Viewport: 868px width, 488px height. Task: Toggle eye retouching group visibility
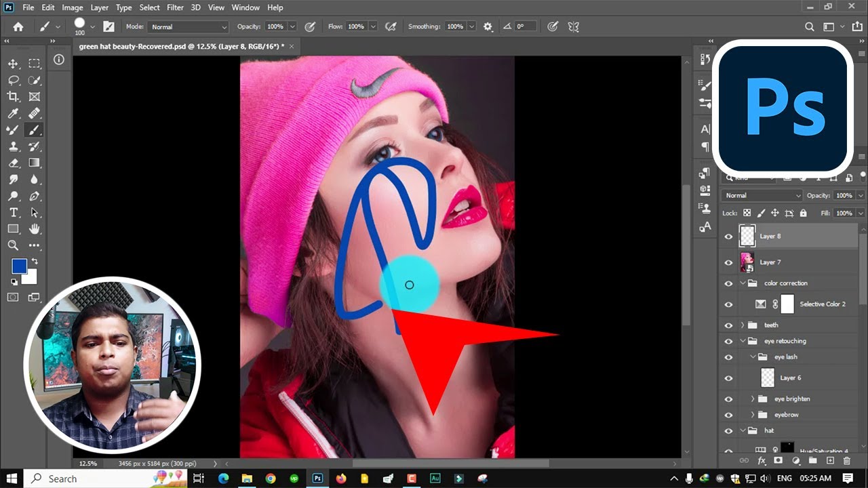(729, 342)
